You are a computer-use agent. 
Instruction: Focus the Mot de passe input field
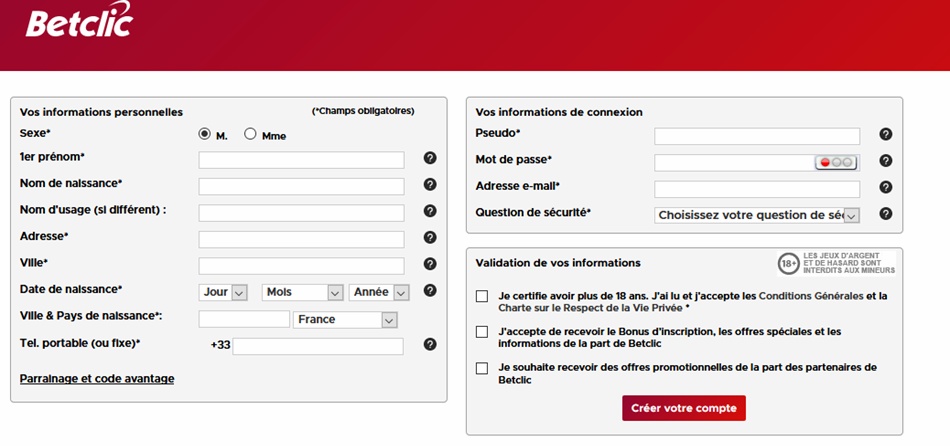[757, 162]
